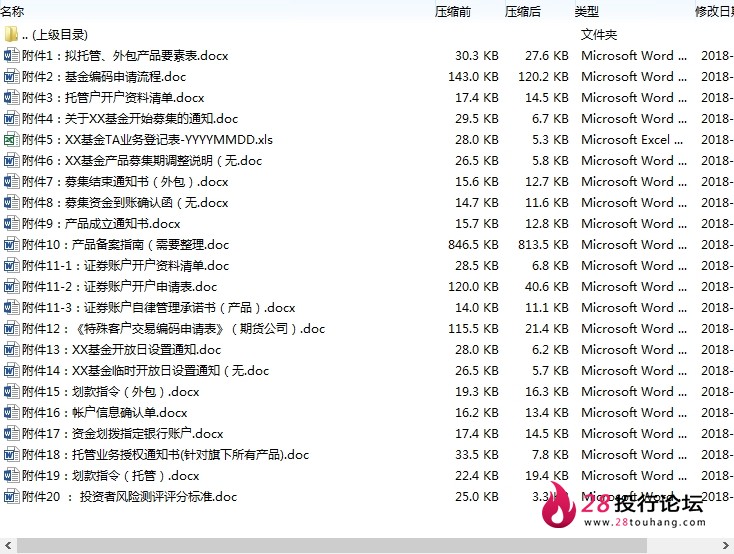This screenshot has height=554, width=734.
Task: Click the 文件夹 type of parent directory
Action: pyautogui.click(x=599, y=34)
